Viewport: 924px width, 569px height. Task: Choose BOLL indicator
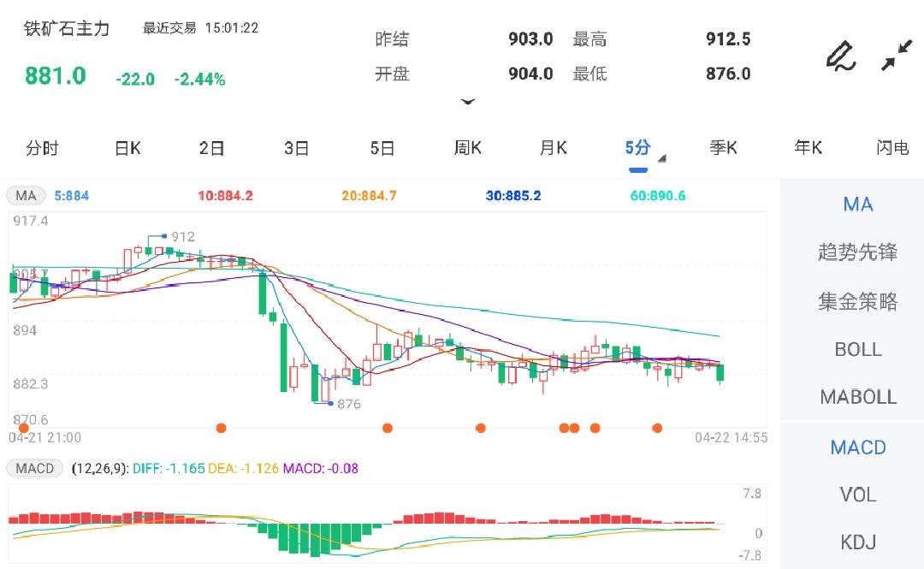pyautogui.click(x=858, y=350)
